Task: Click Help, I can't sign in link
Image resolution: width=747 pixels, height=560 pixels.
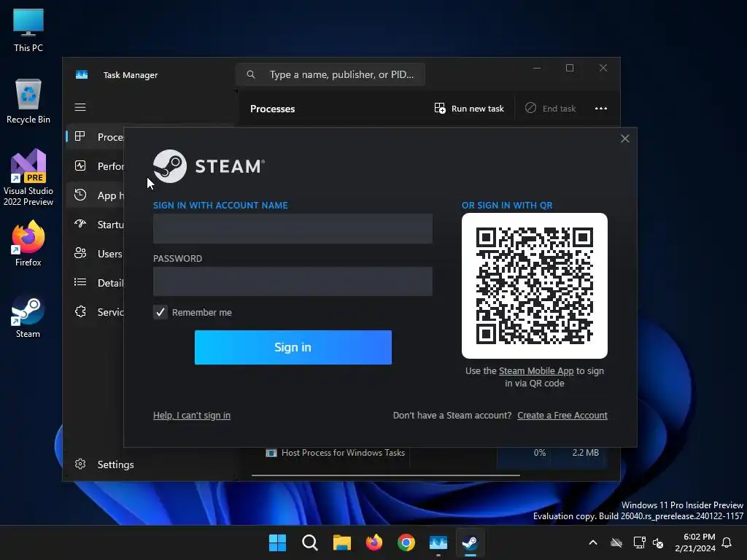Action: [192, 415]
